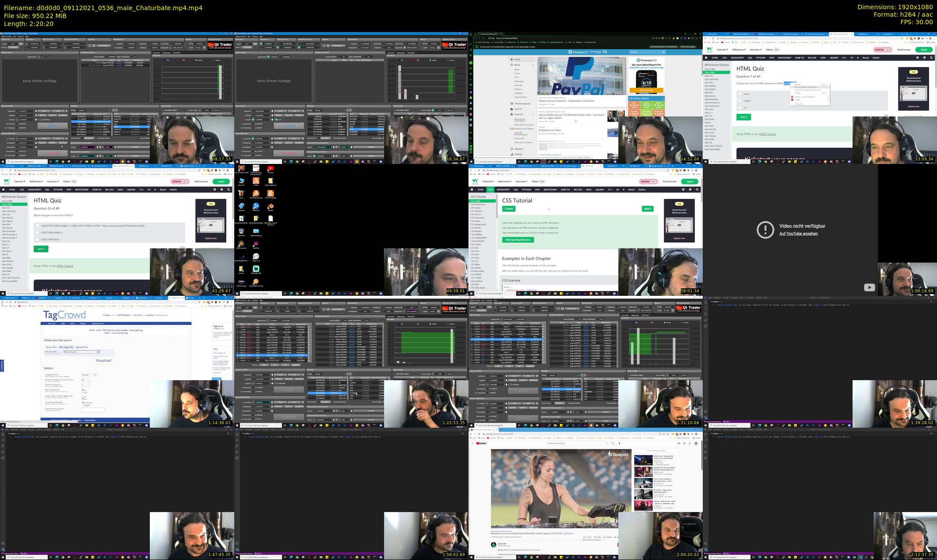Click YouTube logo in unavailable video frame
The width and height of the screenshot is (937, 560).
tap(869, 287)
